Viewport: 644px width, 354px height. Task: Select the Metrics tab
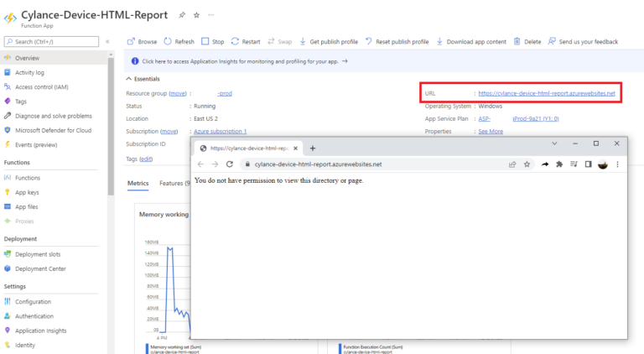138,183
